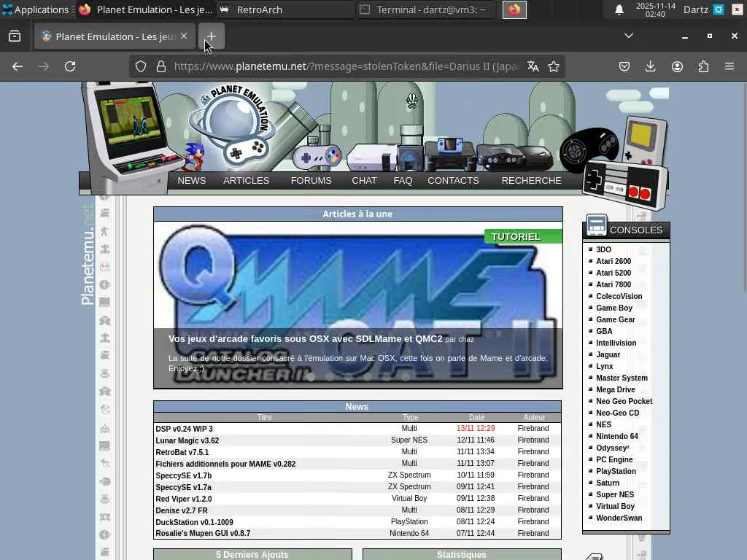Select Virtual Boy in the consoles list
Viewport: 747px width, 560px height.
(x=615, y=506)
